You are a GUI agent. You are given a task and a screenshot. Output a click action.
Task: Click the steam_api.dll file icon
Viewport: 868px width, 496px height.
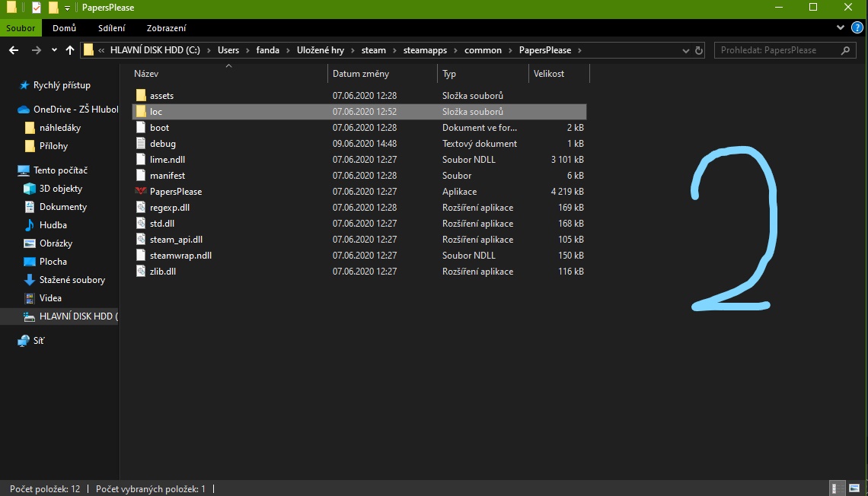(x=141, y=240)
